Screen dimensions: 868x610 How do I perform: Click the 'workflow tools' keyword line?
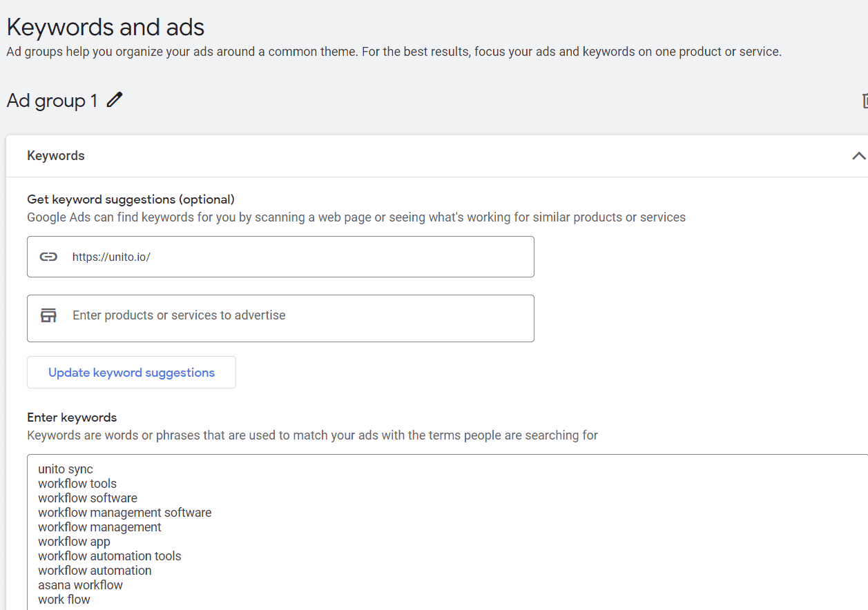(77, 484)
